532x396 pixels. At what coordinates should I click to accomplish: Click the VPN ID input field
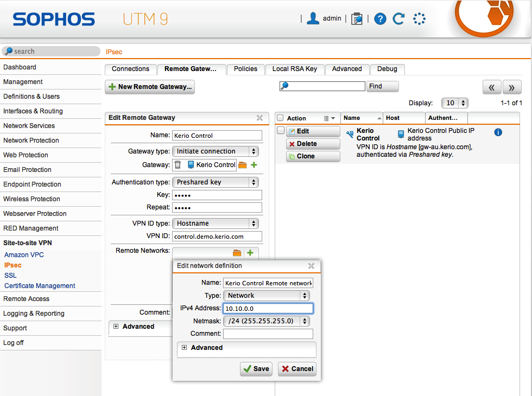pos(217,237)
